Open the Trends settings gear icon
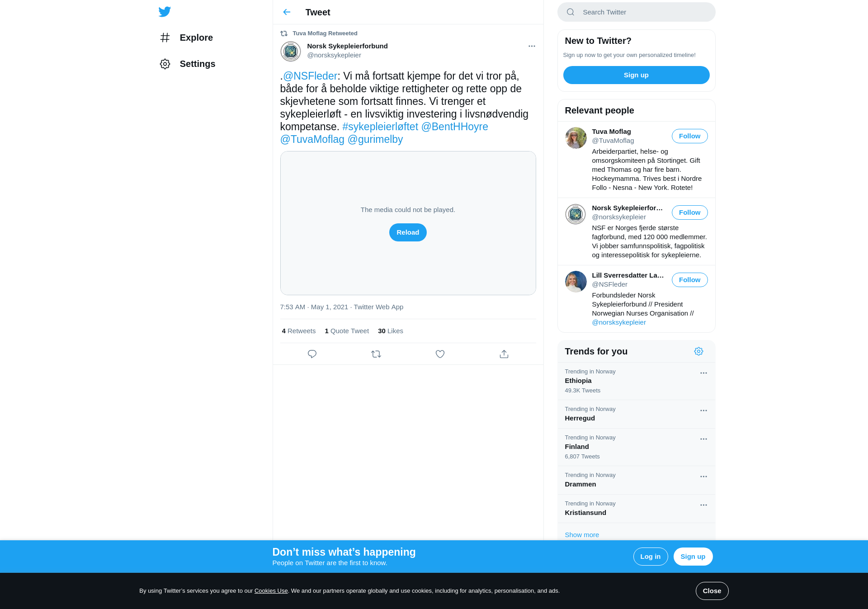Screen dimensions: 868x609 [x=698, y=351]
